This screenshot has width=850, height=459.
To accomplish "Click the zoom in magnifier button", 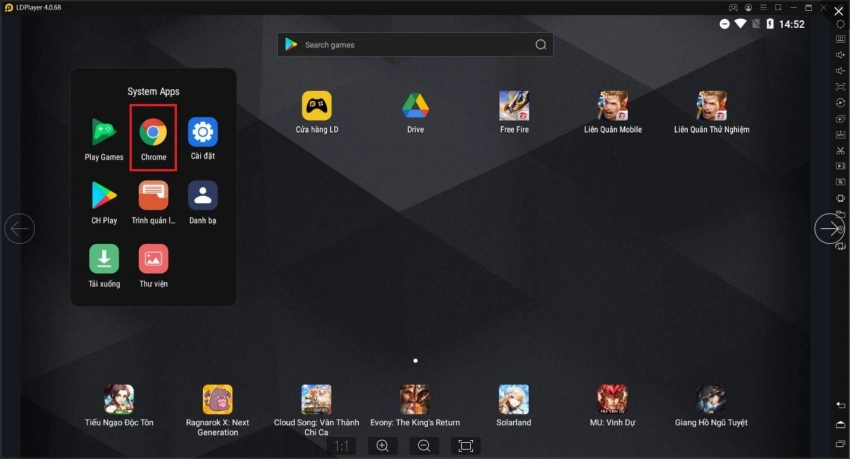I will (x=382, y=446).
